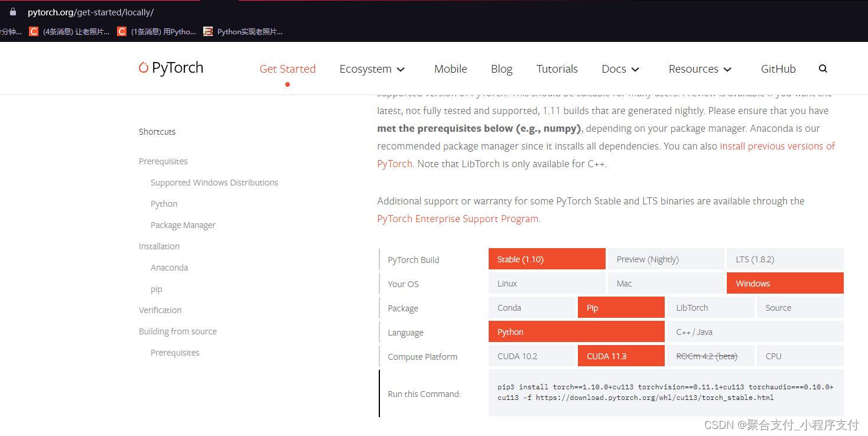Click the 'PyTorch Build' row label
Viewport: 868px width, 436px height.
click(x=413, y=260)
